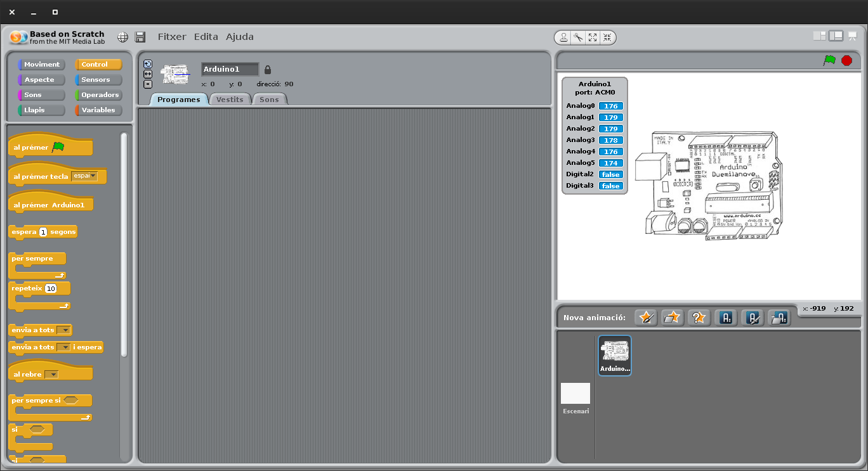Click the Scratch cat logo
Screen dimensions: 868x471
pos(20,37)
